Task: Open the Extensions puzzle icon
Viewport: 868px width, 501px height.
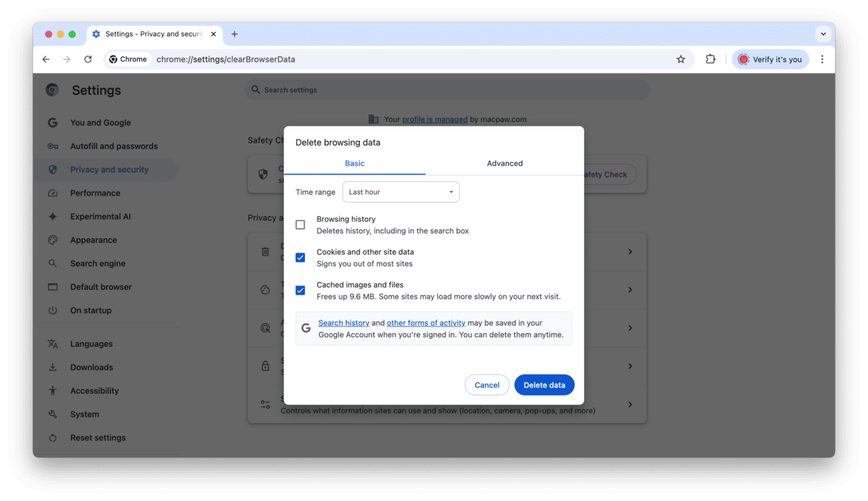Action: pyautogui.click(x=710, y=59)
